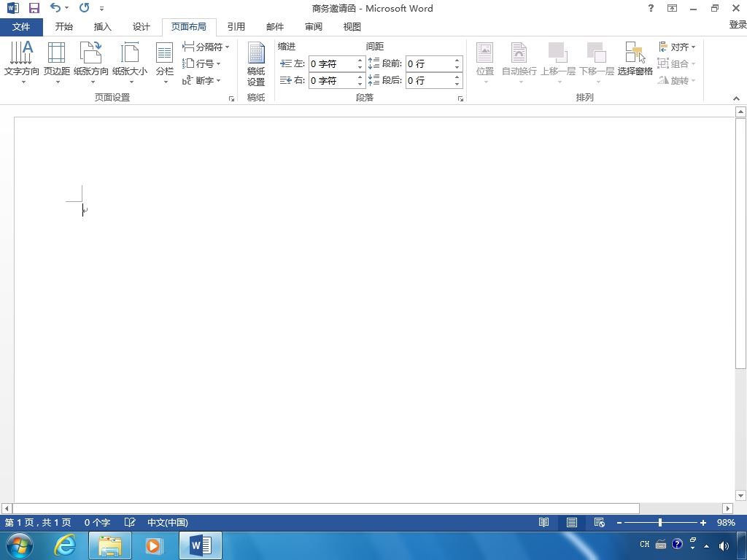The width and height of the screenshot is (747, 560).
Task: Open 文字方向 text direction options
Action: click(21, 63)
